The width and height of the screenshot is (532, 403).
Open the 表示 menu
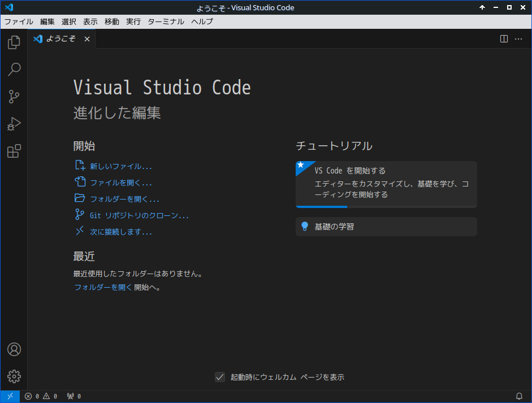[x=90, y=21]
